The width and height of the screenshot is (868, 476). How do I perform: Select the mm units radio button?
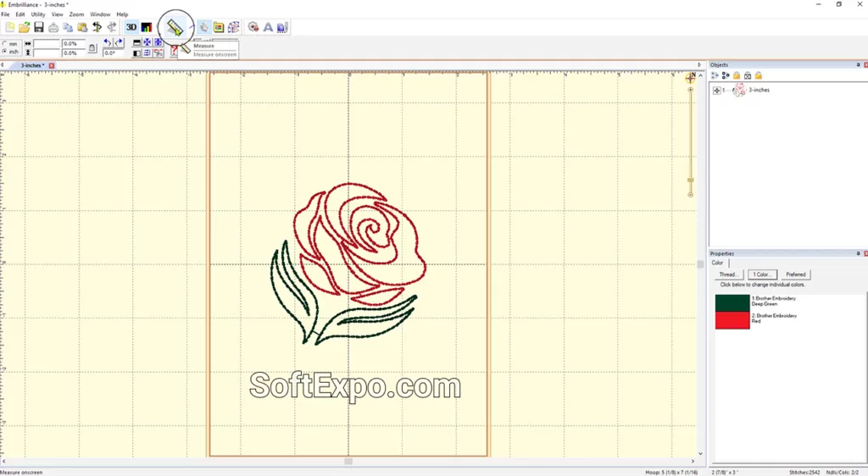coord(5,43)
